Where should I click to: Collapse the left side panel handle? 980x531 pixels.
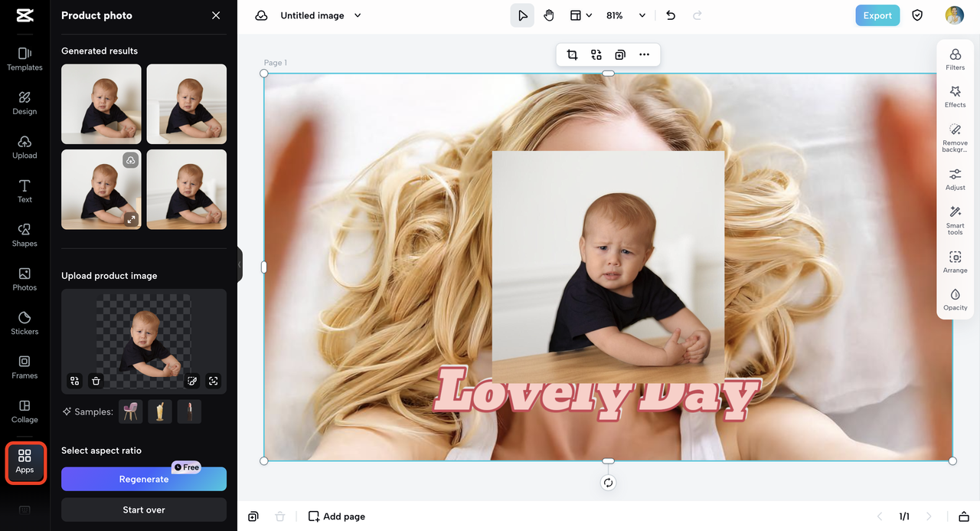240,265
